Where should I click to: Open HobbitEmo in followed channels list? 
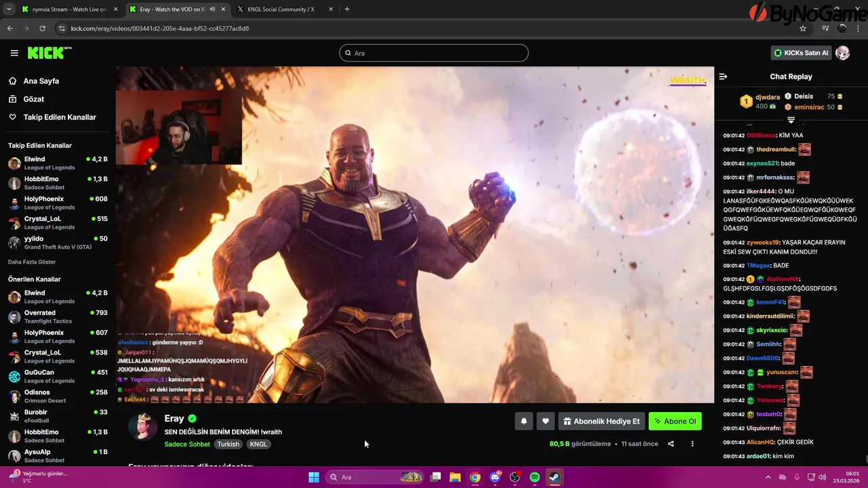click(x=58, y=183)
